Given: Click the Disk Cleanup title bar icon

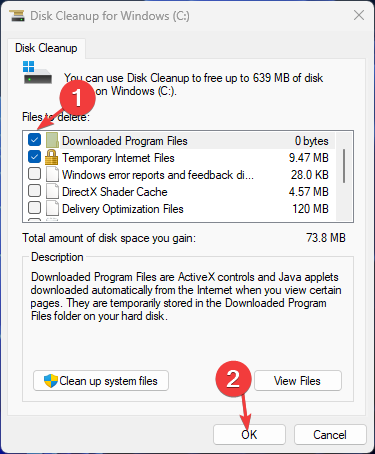Looking at the screenshot, I should click(17, 16).
